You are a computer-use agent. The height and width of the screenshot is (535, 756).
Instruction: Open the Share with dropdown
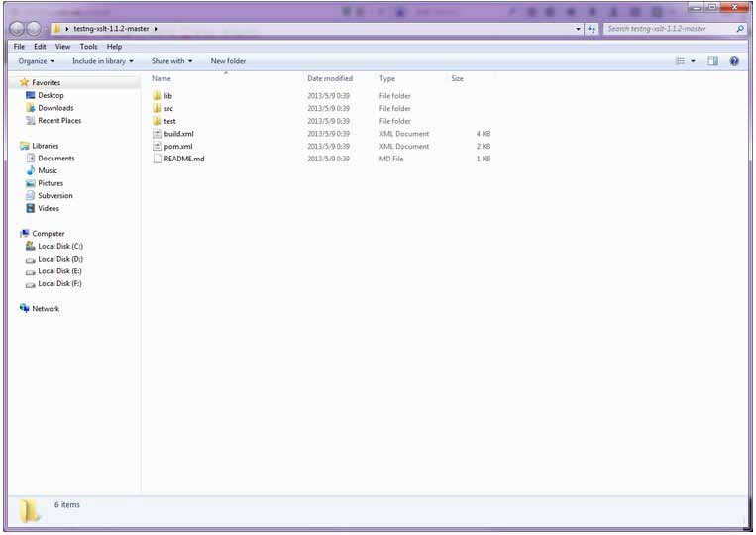171,61
